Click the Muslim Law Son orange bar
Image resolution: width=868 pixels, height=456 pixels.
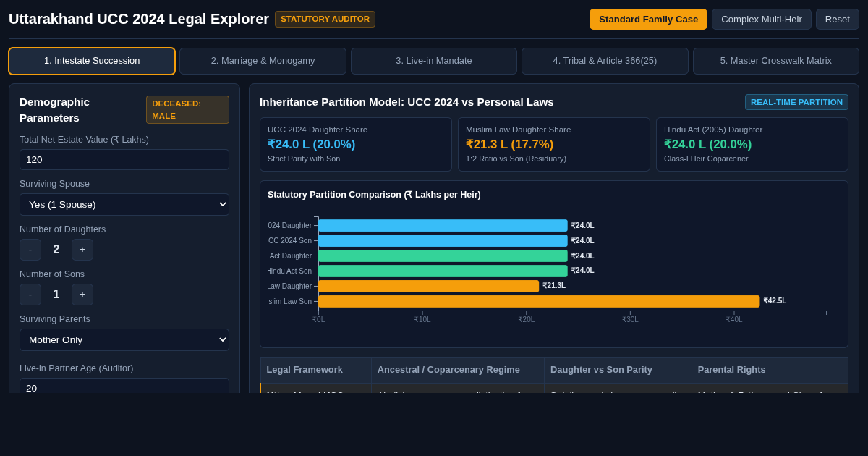(x=539, y=301)
